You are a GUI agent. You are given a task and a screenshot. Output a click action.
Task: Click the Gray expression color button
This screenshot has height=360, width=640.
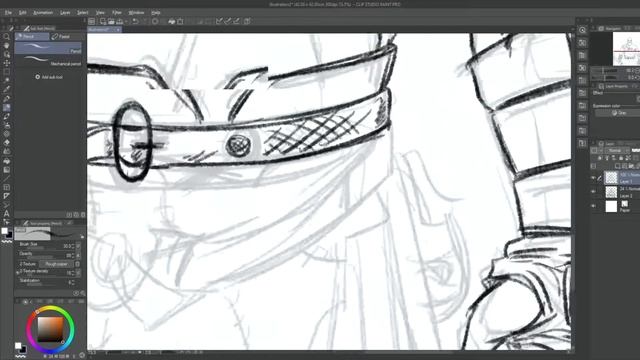[x=619, y=113]
